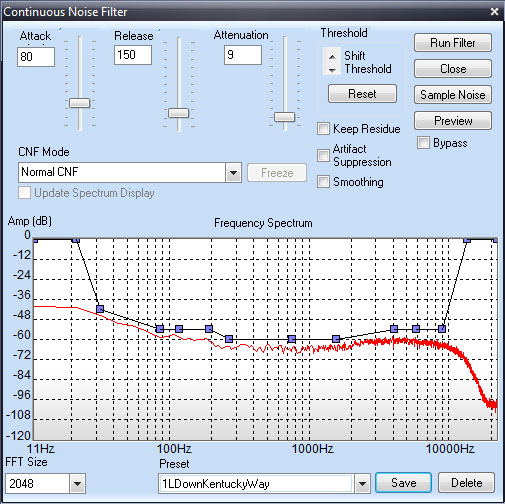Screen dimensions: 505x504
Task: Click the Shift Threshold up arrow
Action: tap(332, 57)
